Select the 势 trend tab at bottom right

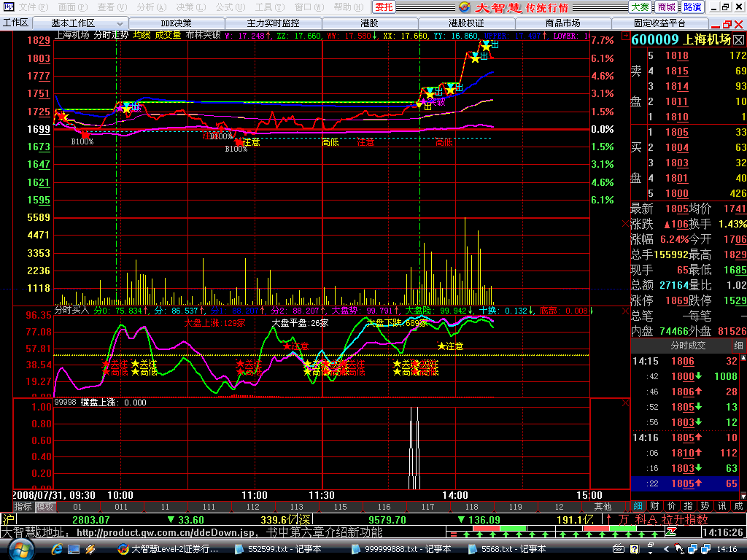coord(705,505)
